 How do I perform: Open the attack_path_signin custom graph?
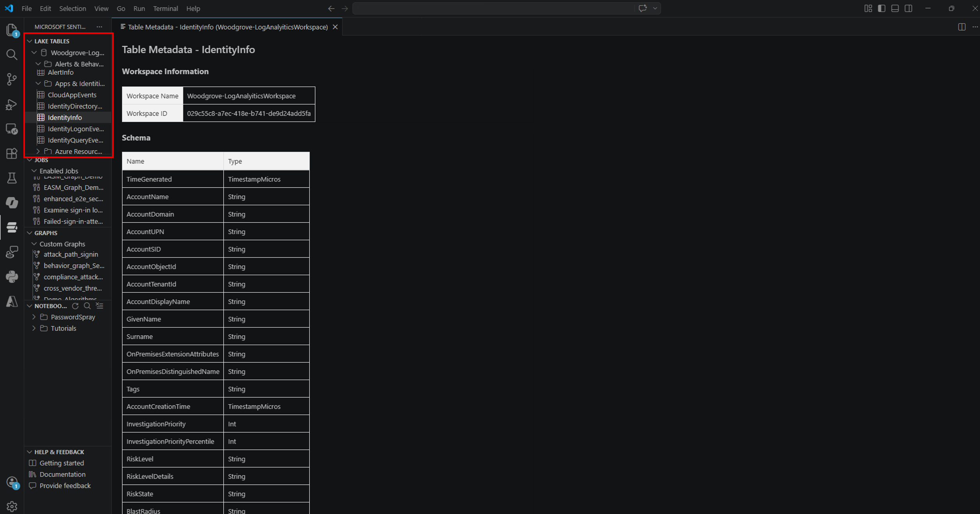click(71, 254)
